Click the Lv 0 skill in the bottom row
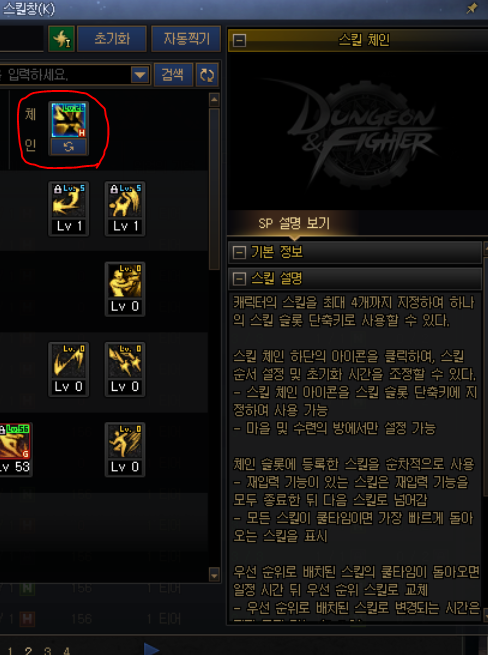 [x=125, y=449]
